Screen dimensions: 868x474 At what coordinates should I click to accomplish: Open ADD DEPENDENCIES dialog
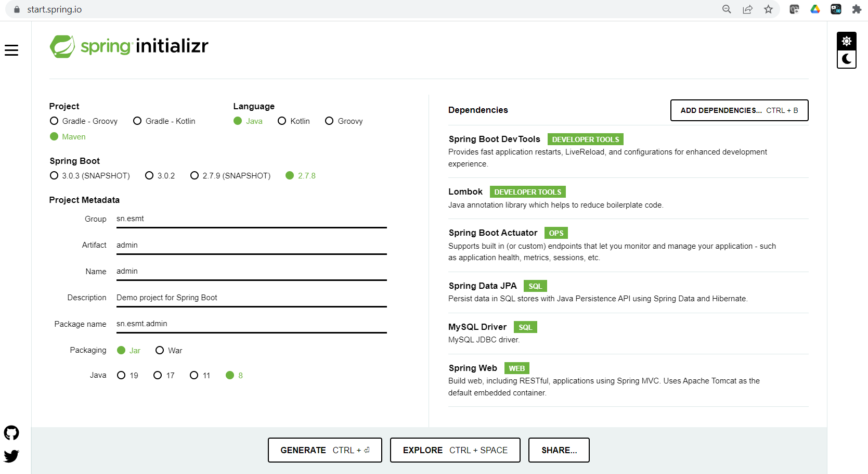click(x=739, y=110)
